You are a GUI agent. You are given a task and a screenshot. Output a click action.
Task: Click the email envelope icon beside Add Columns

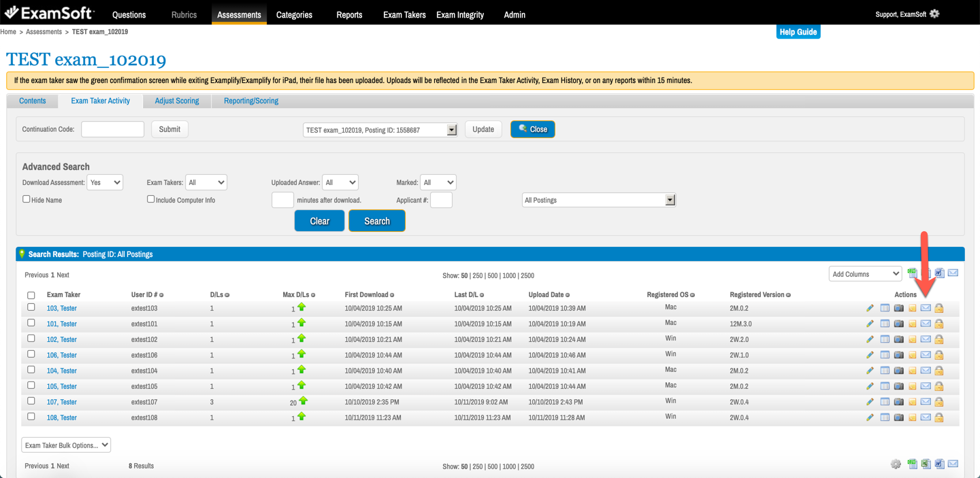point(953,273)
